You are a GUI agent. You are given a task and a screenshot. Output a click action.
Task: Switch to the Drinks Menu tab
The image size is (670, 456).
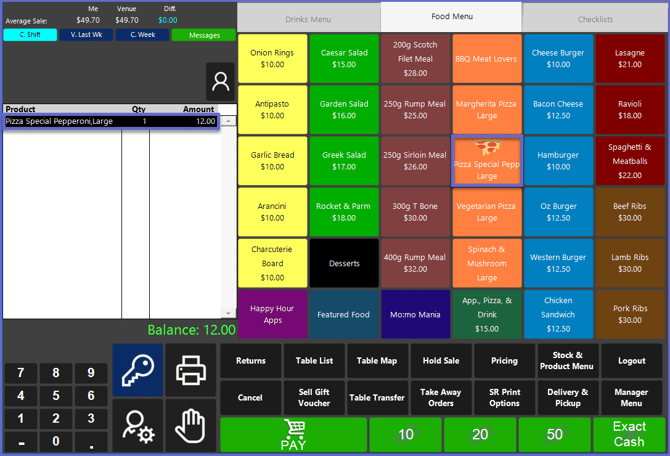(x=308, y=18)
